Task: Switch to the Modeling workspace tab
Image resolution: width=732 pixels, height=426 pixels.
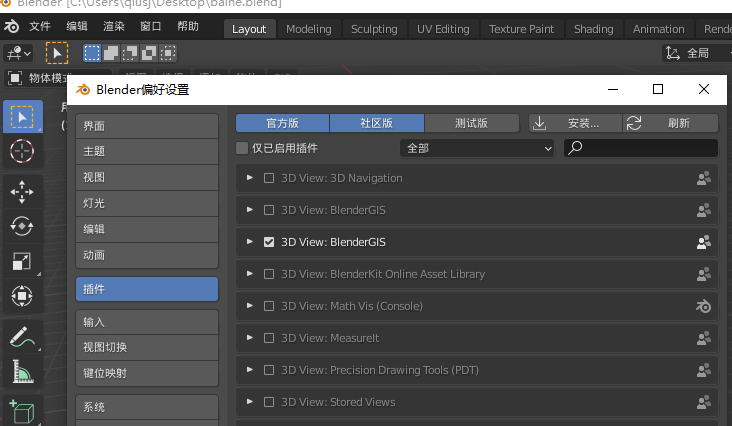Action: [x=308, y=29]
